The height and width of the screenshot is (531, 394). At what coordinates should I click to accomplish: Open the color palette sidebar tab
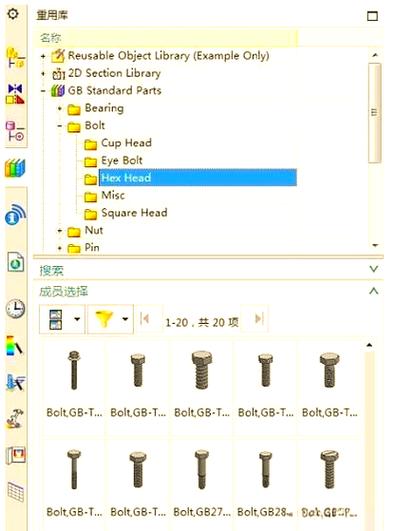14,345
